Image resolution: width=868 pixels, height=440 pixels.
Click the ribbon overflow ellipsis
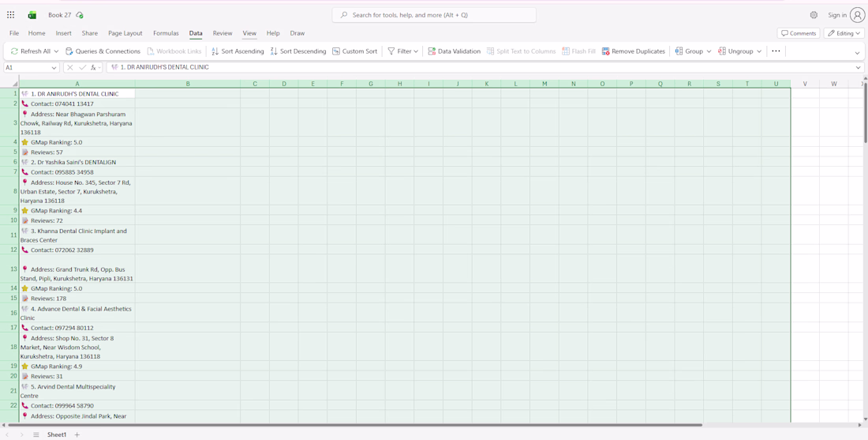[776, 51]
